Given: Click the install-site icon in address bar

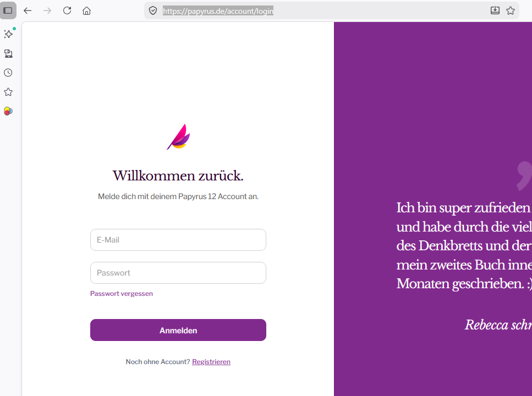Looking at the screenshot, I should coord(495,10).
